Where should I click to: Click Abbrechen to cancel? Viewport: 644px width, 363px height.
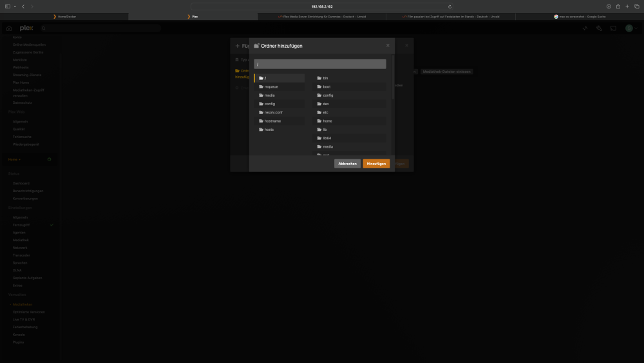[348, 164]
